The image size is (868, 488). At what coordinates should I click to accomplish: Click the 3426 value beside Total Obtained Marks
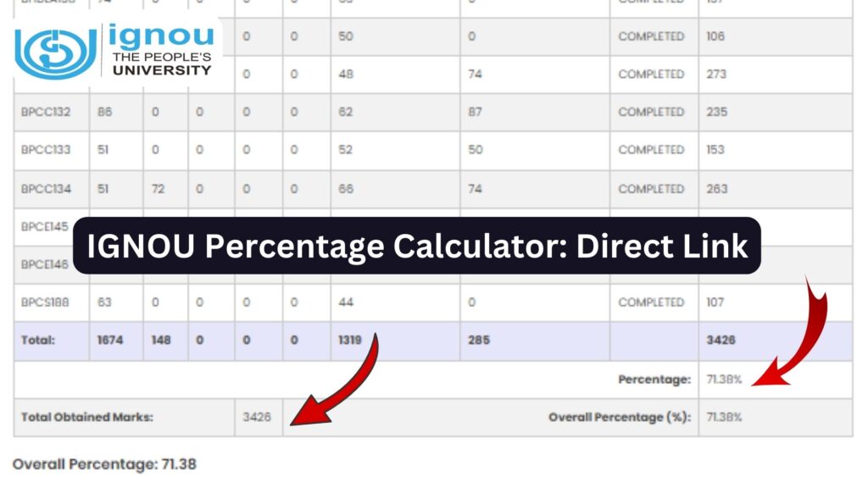pyautogui.click(x=257, y=418)
